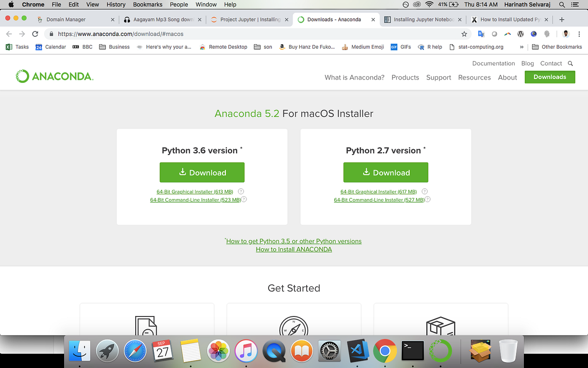This screenshot has width=588, height=368.
Task: Click the WordPress extension icon
Action: [520, 34]
